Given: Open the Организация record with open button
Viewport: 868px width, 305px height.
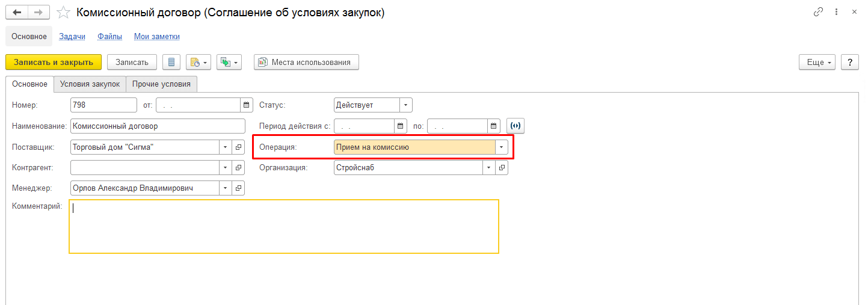Looking at the screenshot, I should [x=502, y=168].
